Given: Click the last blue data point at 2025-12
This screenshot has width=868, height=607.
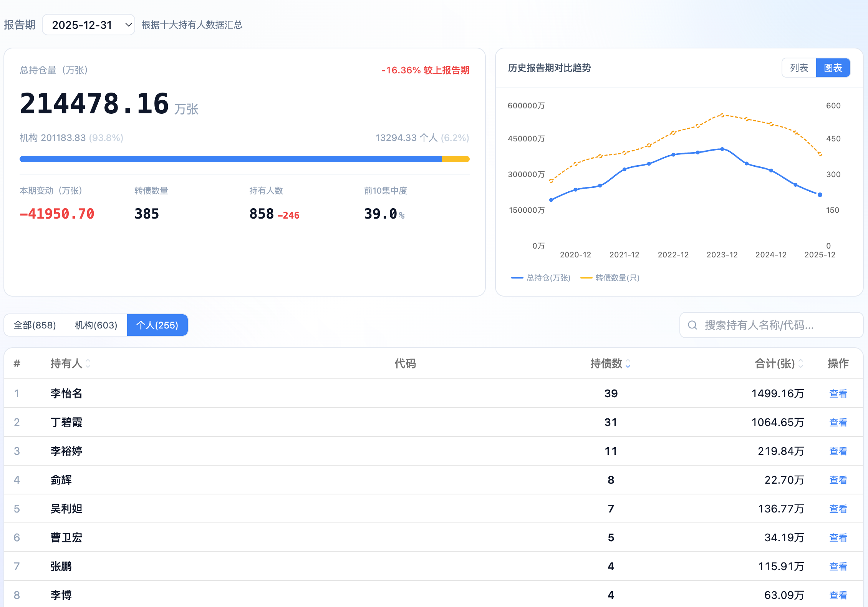Looking at the screenshot, I should tap(820, 195).
